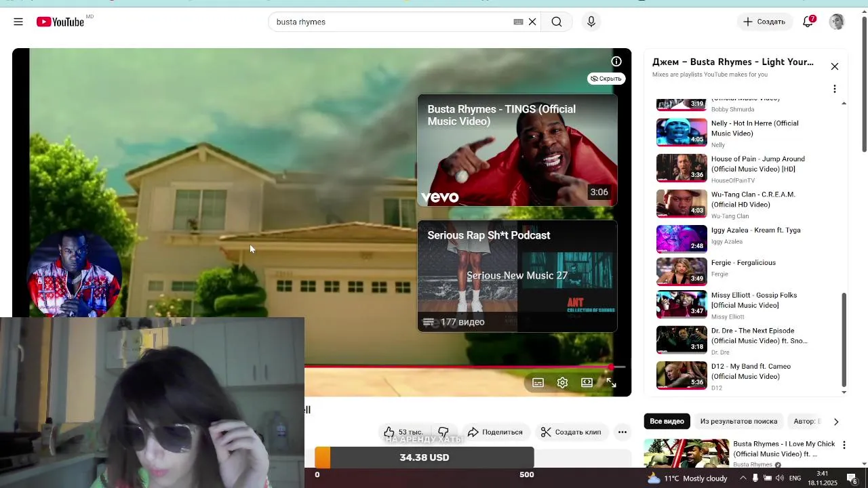
Task: Open volume control in system tray
Action: (x=779, y=478)
